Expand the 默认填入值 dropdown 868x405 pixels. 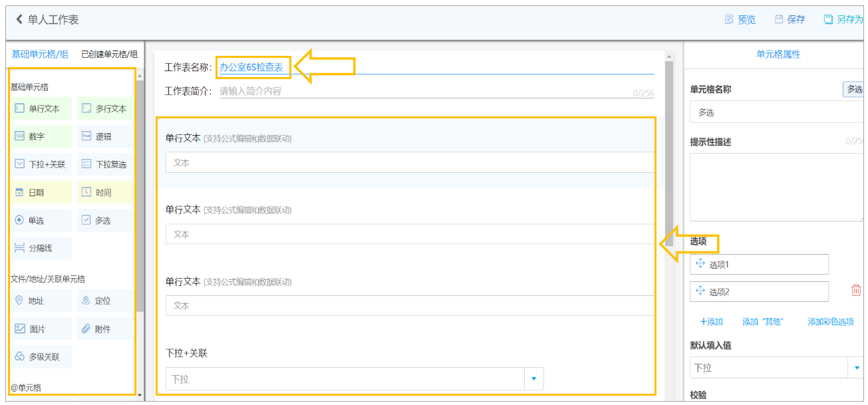(x=778, y=368)
